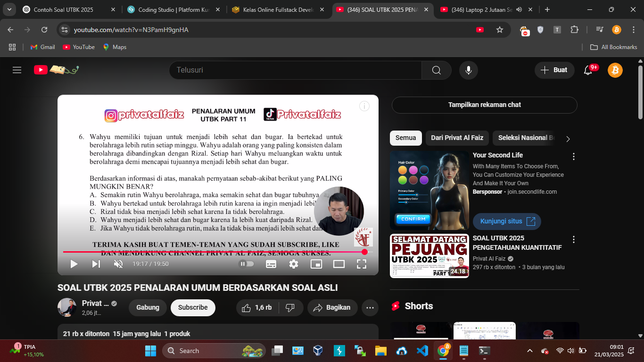This screenshot has width=644, height=362.
Task: Like the video with 1,6 rb
Action: click(257, 308)
